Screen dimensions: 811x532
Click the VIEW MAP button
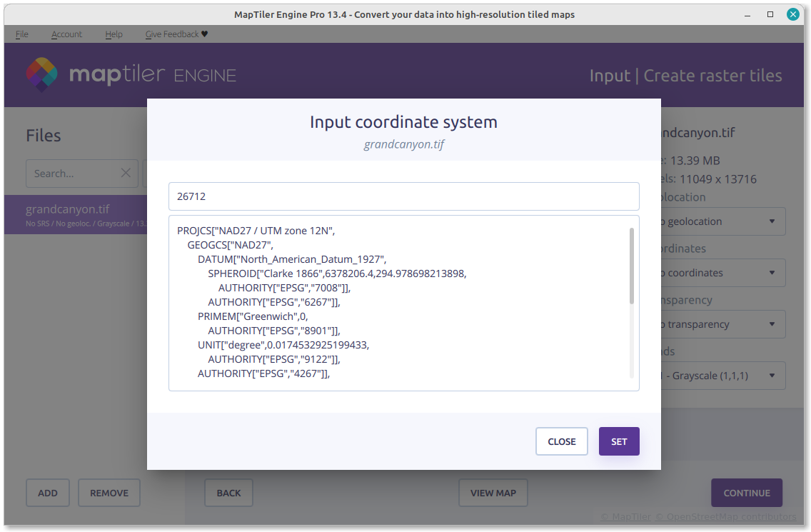point(493,493)
